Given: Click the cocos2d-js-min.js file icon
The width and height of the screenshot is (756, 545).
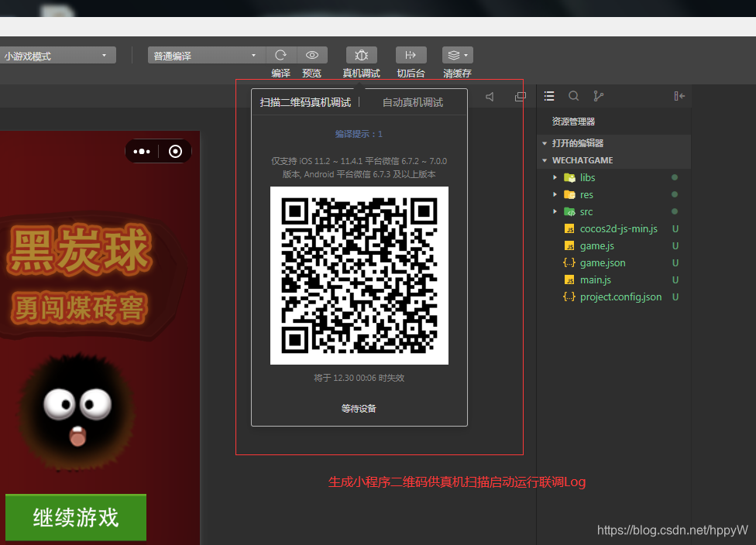Looking at the screenshot, I should coord(569,229).
